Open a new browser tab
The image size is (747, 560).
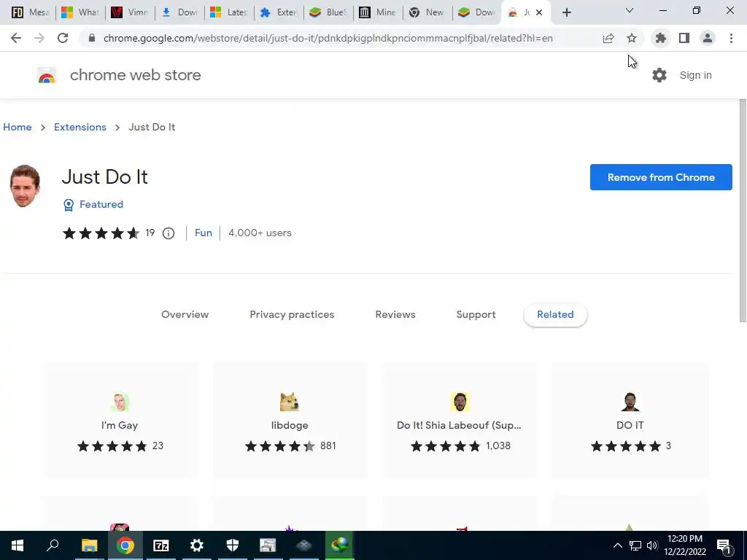click(x=566, y=12)
